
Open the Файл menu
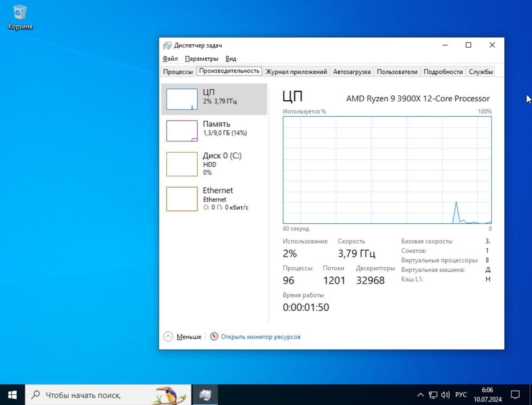coord(170,59)
